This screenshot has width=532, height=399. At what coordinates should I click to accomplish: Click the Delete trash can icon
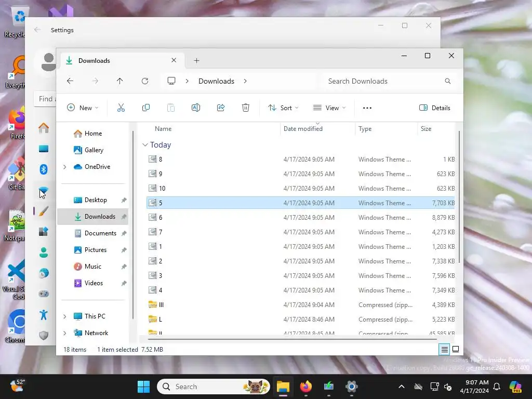coord(246,108)
